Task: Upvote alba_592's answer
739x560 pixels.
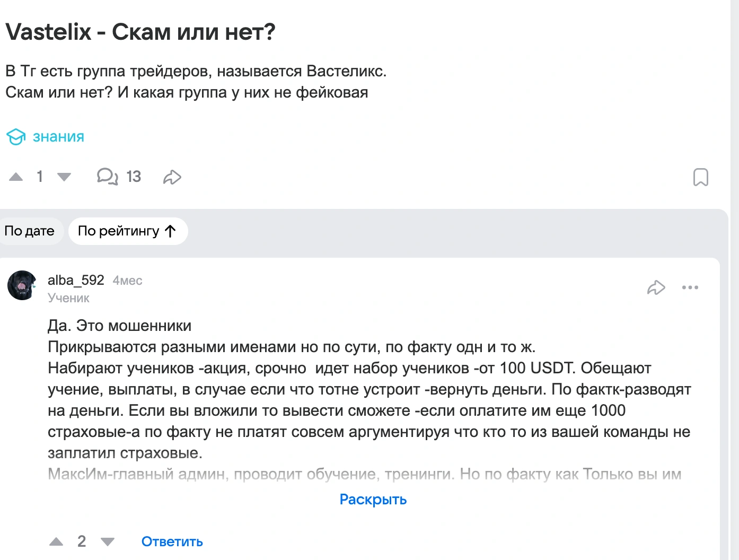Action: click(56, 541)
